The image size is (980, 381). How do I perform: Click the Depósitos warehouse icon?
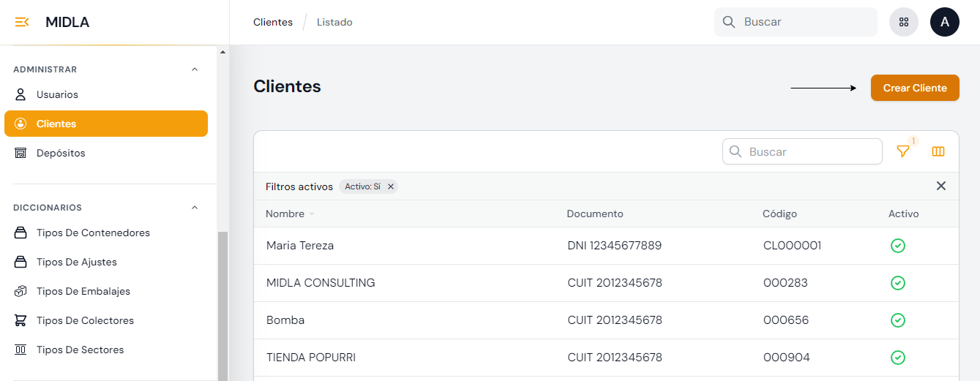click(21, 153)
